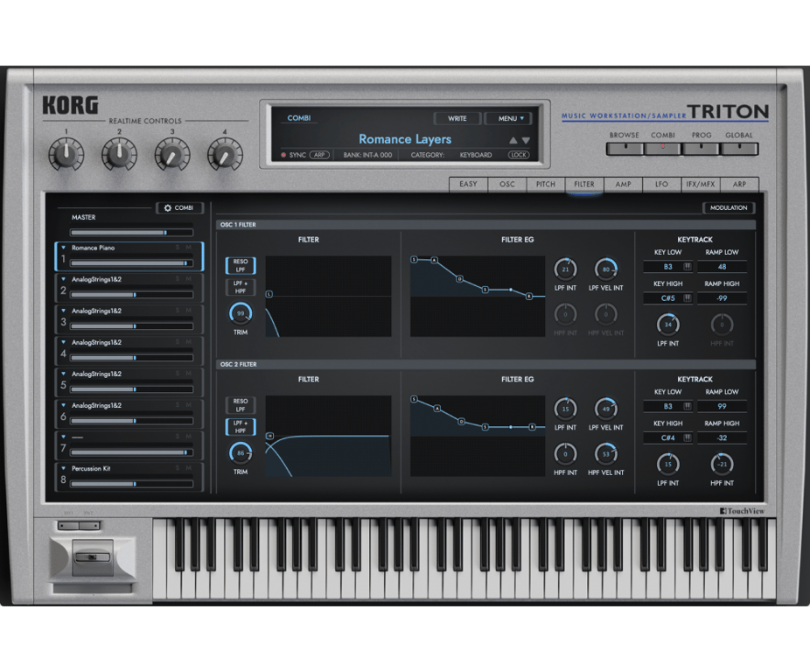Solo timbre 2 AnalogStrings1&2

(x=178, y=279)
